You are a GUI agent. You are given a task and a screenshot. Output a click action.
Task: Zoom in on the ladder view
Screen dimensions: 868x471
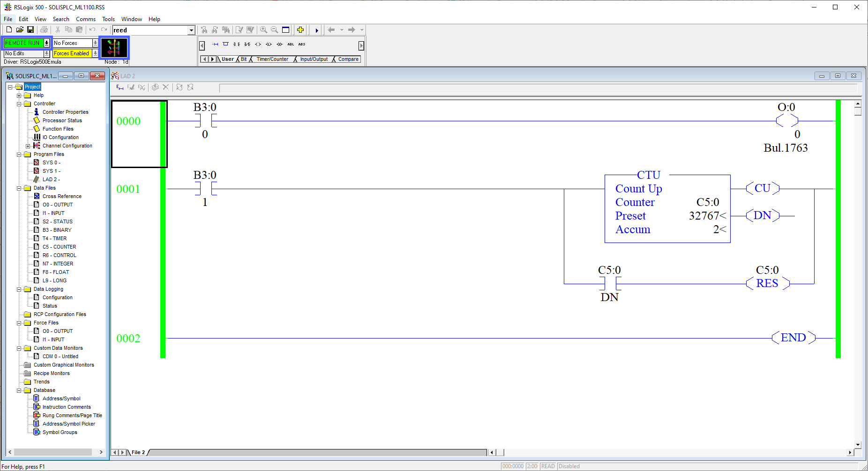click(264, 29)
